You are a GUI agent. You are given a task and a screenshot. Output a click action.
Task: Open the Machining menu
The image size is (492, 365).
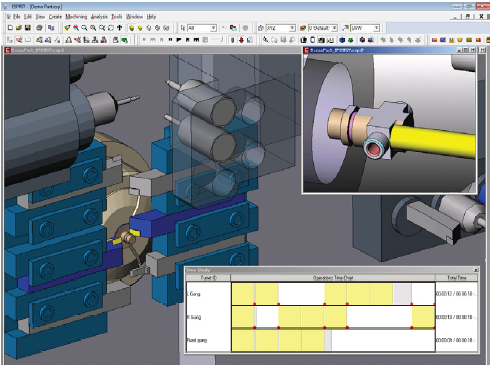point(76,16)
